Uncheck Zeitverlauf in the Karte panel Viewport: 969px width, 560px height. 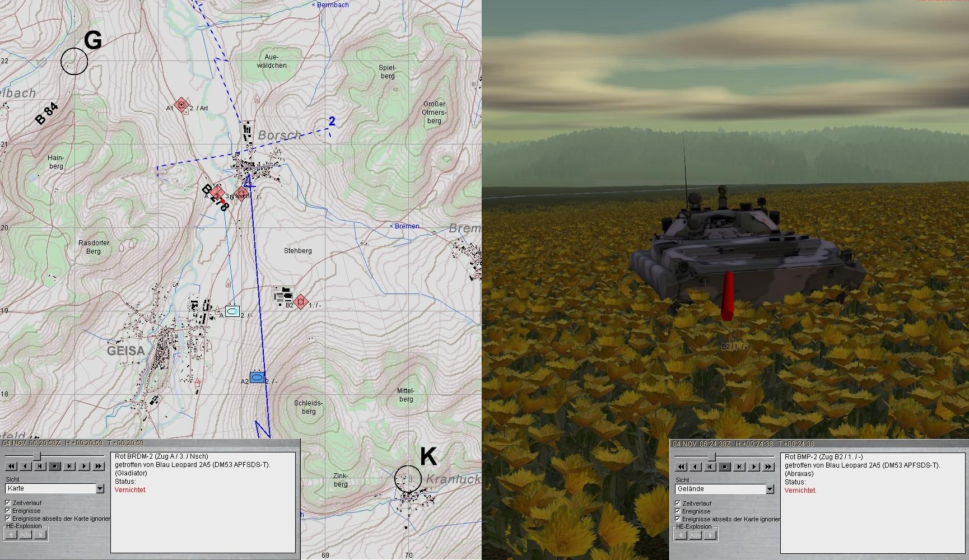(8, 503)
